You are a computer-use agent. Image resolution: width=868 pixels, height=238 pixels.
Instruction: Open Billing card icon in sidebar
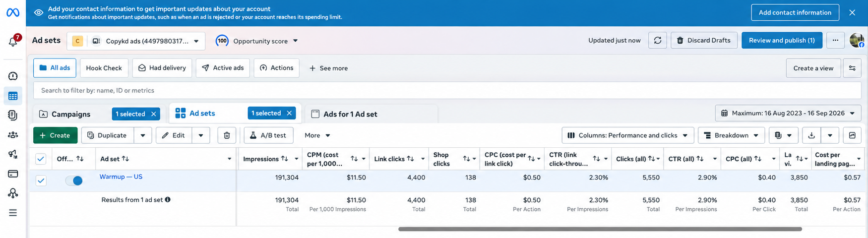[13, 174]
